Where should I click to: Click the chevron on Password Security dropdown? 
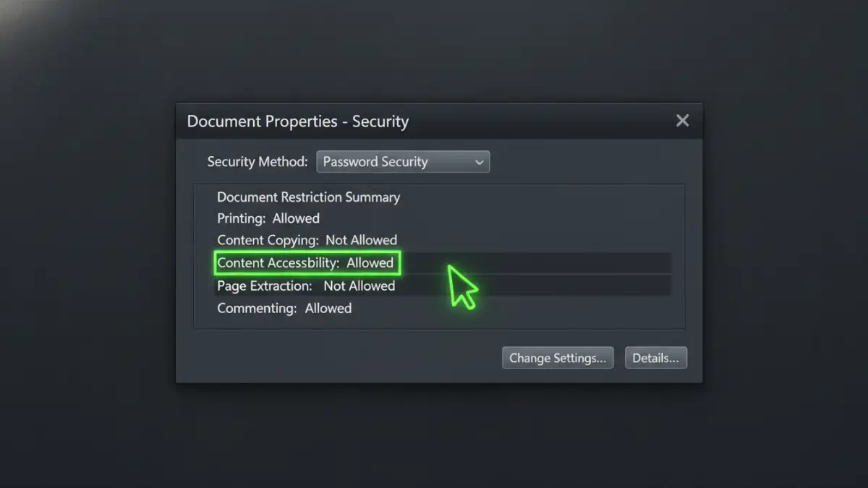click(479, 161)
